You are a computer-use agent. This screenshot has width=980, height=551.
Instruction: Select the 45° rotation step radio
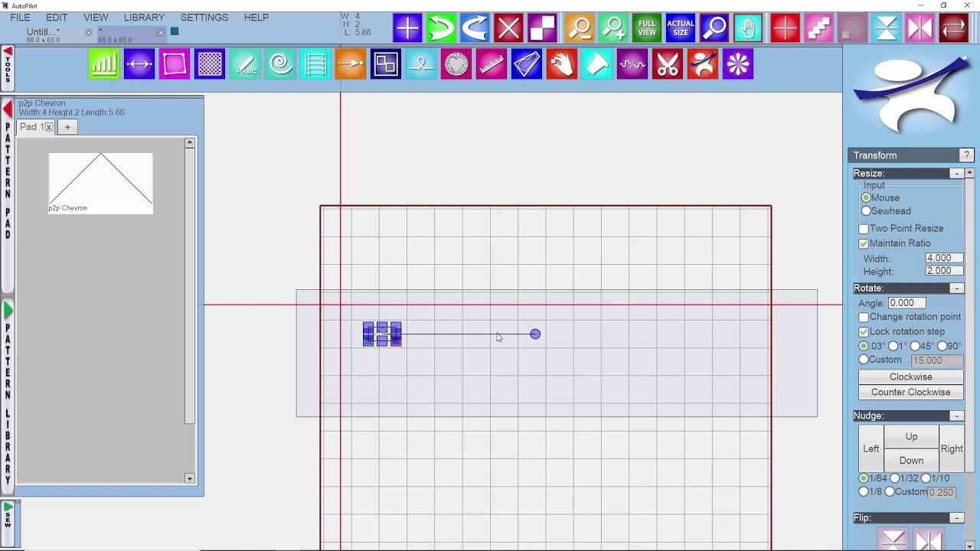pos(915,346)
